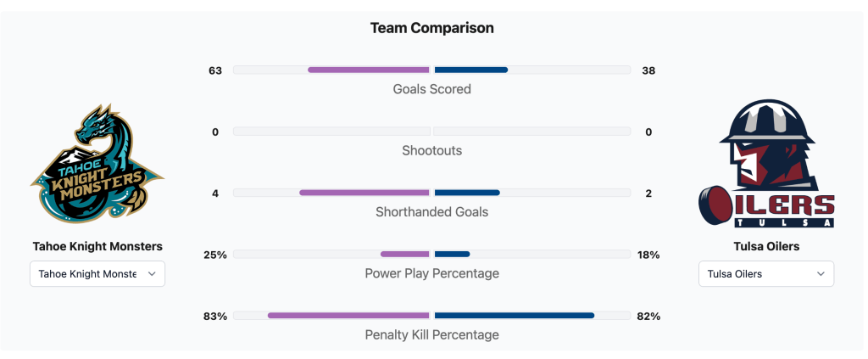Click the blue Goals Scored bar
Image resolution: width=868 pixels, height=359 pixels.
click(x=471, y=70)
